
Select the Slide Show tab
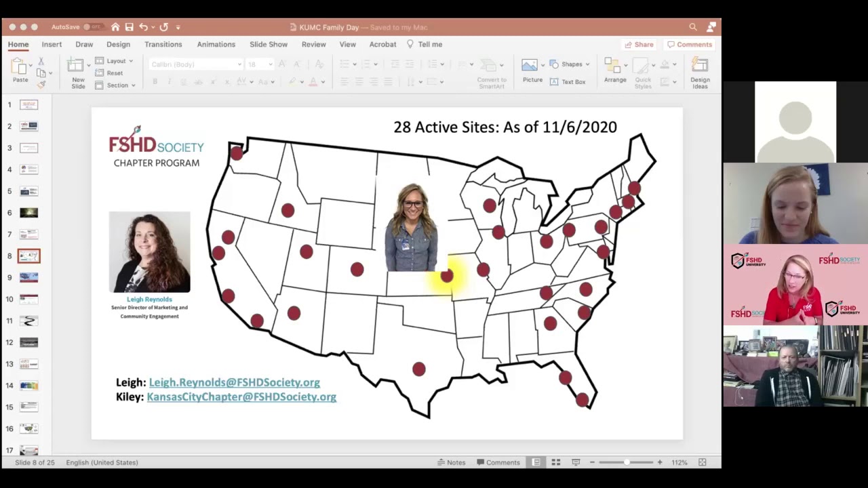point(269,44)
